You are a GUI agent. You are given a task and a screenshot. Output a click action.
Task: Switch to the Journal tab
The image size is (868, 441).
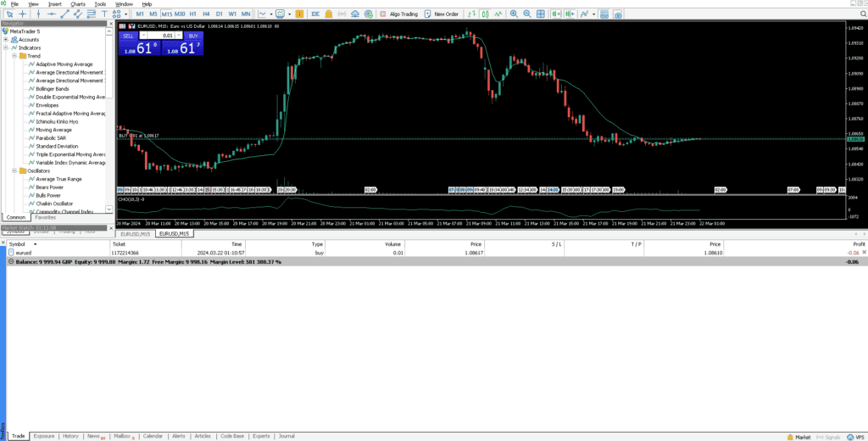click(x=287, y=436)
